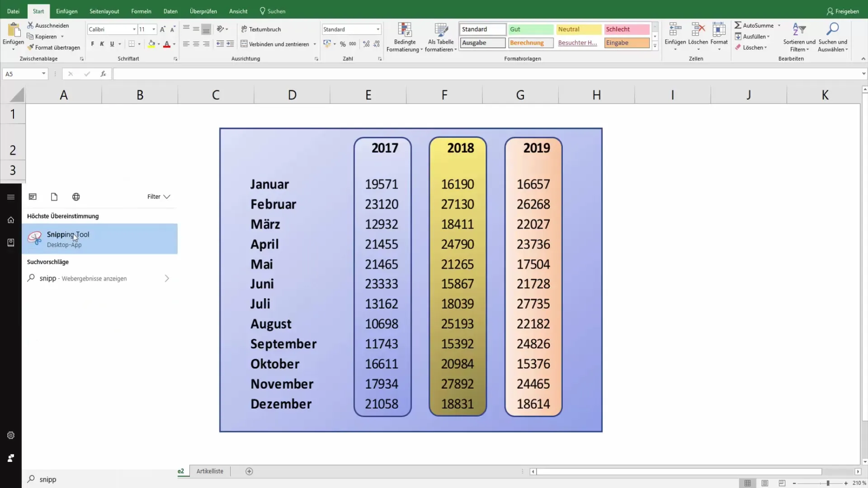Filter search results by documents icon

(x=54, y=197)
